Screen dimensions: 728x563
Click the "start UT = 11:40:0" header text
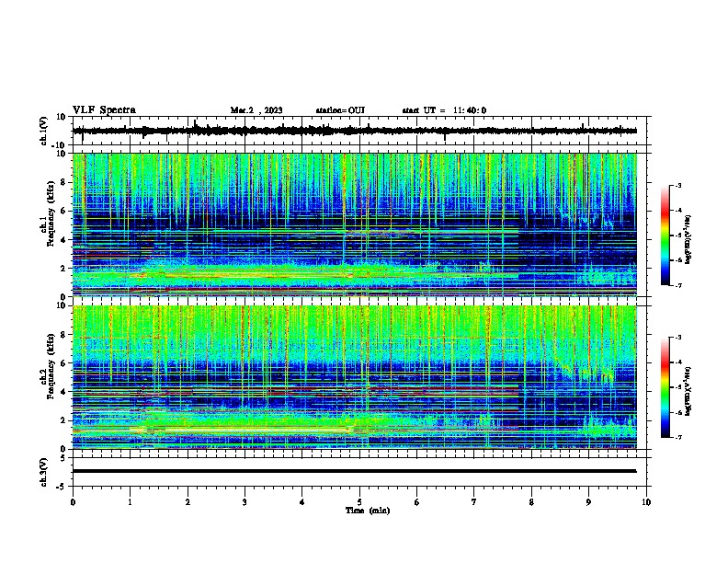click(444, 110)
